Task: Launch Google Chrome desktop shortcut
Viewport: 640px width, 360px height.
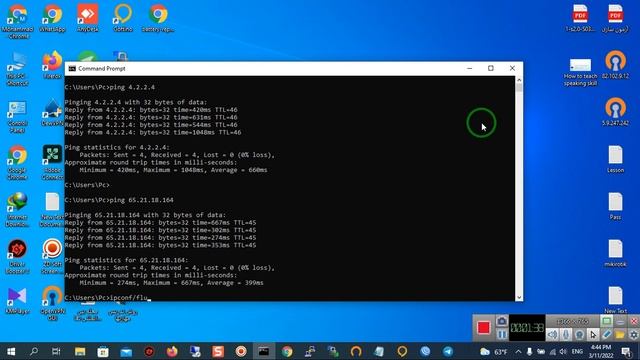Action: click(x=18, y=162)
